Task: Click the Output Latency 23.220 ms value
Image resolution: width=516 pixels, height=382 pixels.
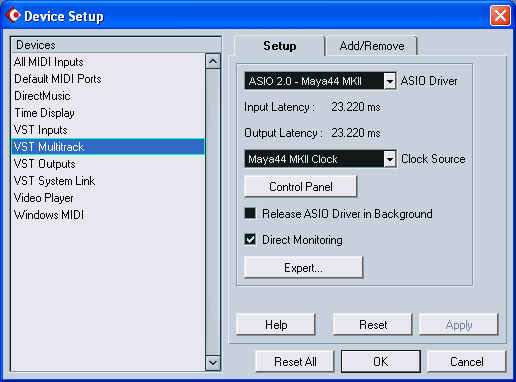Action: tap(355, 133)
